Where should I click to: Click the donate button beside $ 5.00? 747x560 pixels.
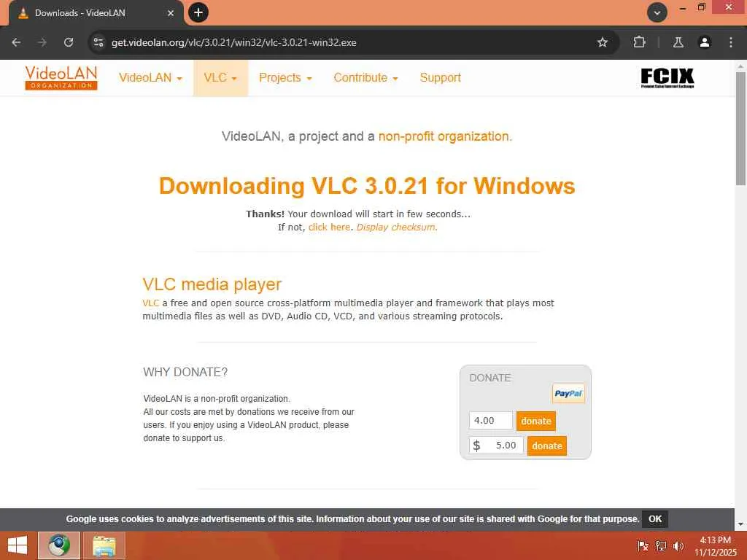(547, 446)
